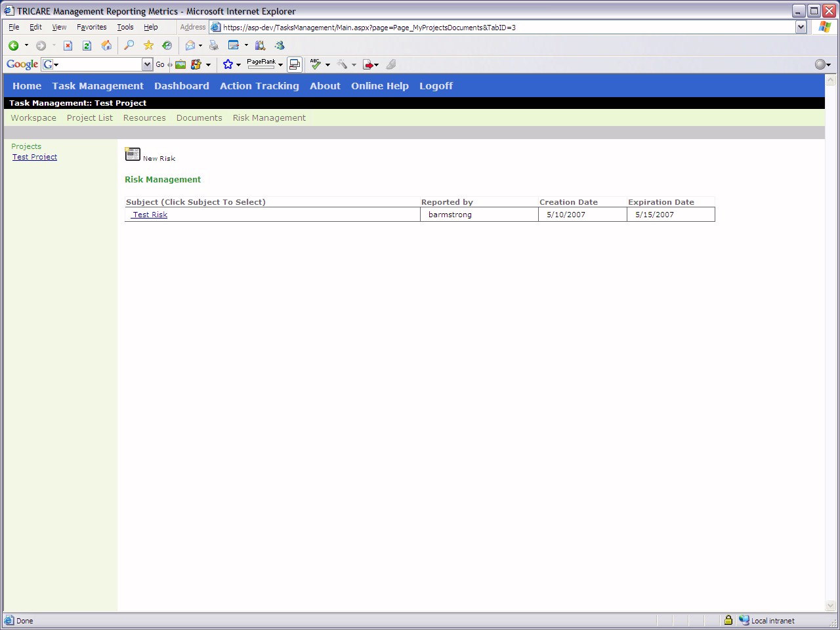Expand the address bar dropdown
Screen dimensions: 840x630
click(x=801, y=28)
